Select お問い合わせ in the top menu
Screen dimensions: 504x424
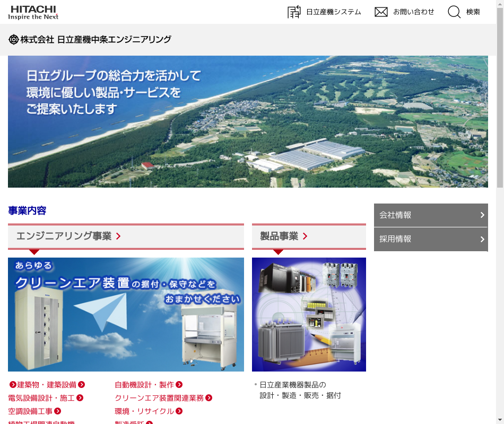point(413,12)
